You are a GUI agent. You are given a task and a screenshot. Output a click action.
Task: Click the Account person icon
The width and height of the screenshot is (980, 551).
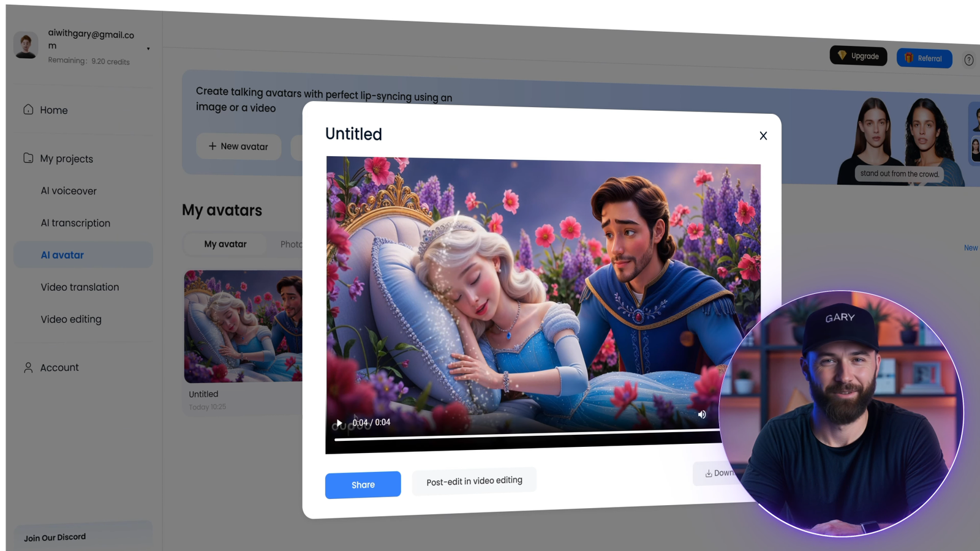pyautogui.click(x=28, y=367)
